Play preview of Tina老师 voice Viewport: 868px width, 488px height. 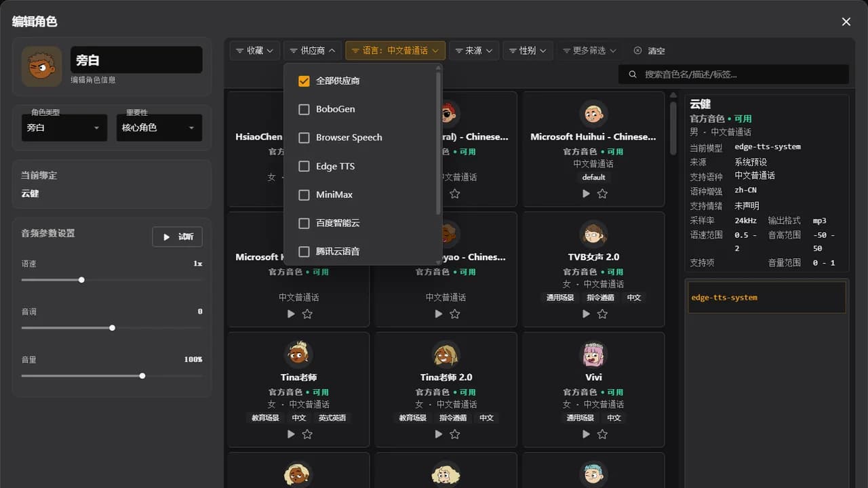click(291, 434)
